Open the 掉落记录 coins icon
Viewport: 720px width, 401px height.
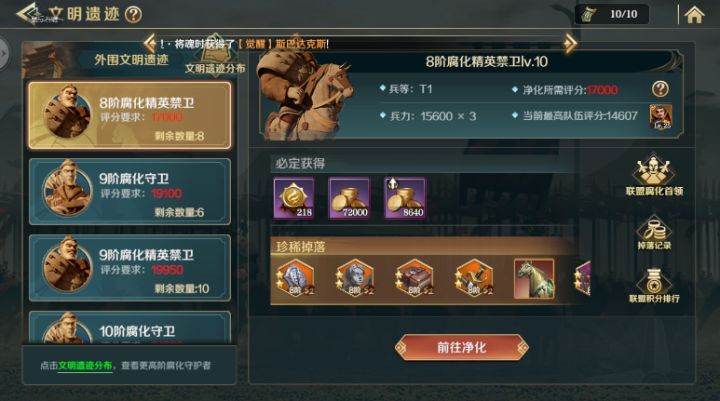[x=654, y=233]
